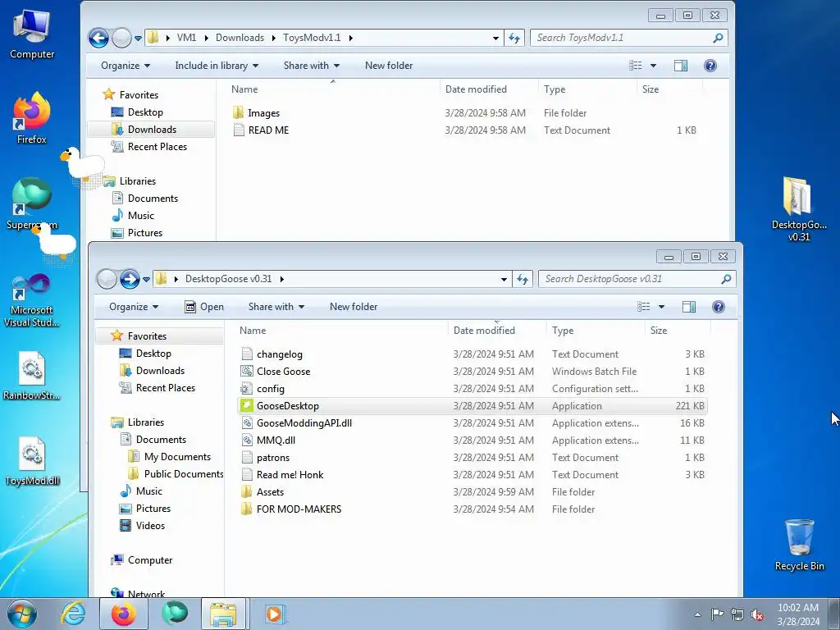This screenshot has width=840, height=630.
Task: Click Downloads in the ToysModv1.1 address bar
Action: point(240,38)
